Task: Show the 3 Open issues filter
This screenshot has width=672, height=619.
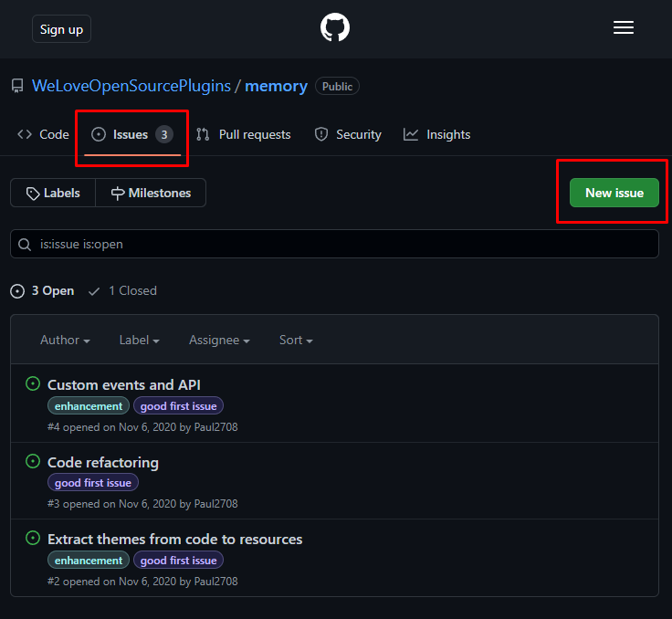Action: pyautogui.click(x=42, y=290)
